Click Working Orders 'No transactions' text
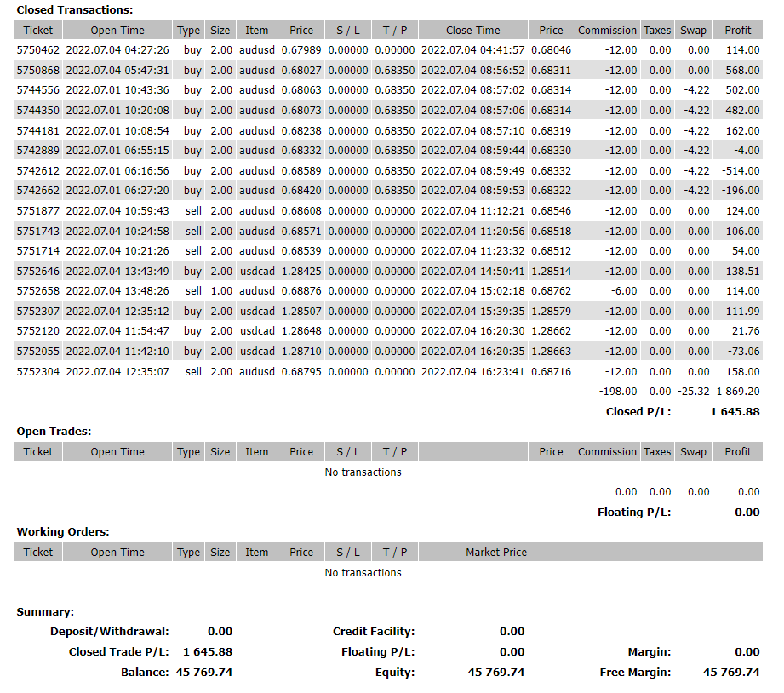This screenshot has width=784, height=693. (363, 572)
